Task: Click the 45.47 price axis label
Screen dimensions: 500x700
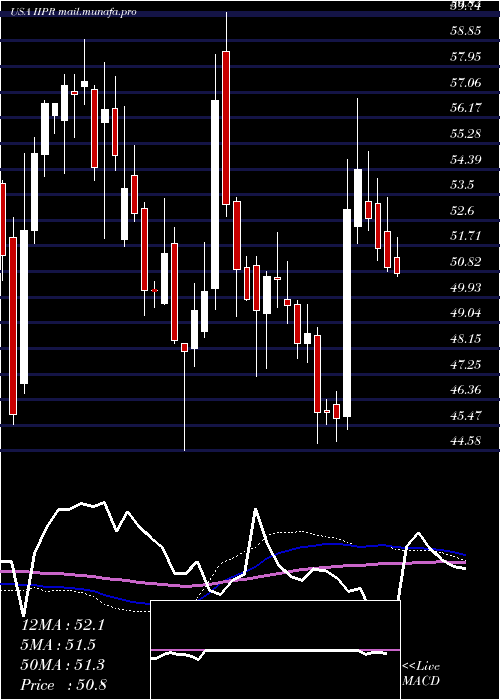Action: [x=466, y=416]
